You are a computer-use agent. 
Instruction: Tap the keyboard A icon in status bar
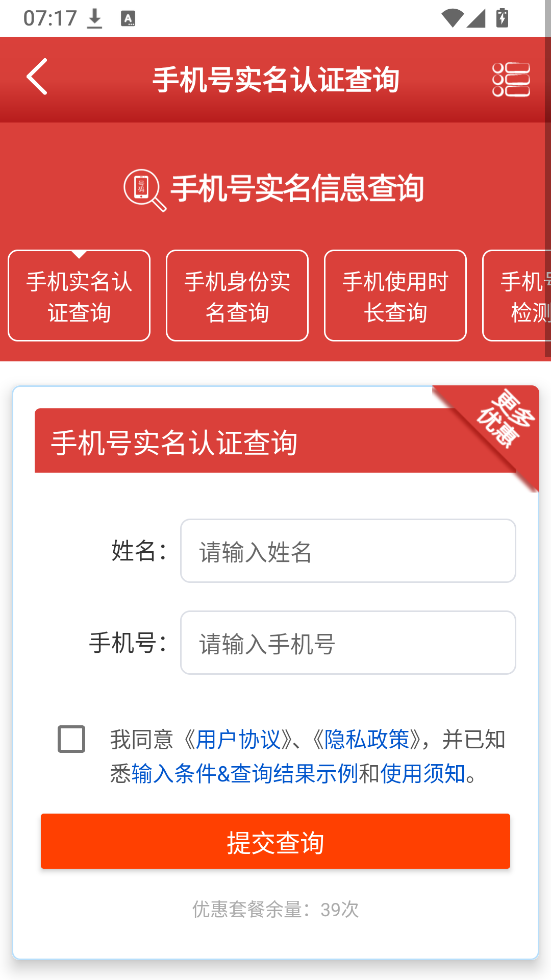click(x=128, y=19)
